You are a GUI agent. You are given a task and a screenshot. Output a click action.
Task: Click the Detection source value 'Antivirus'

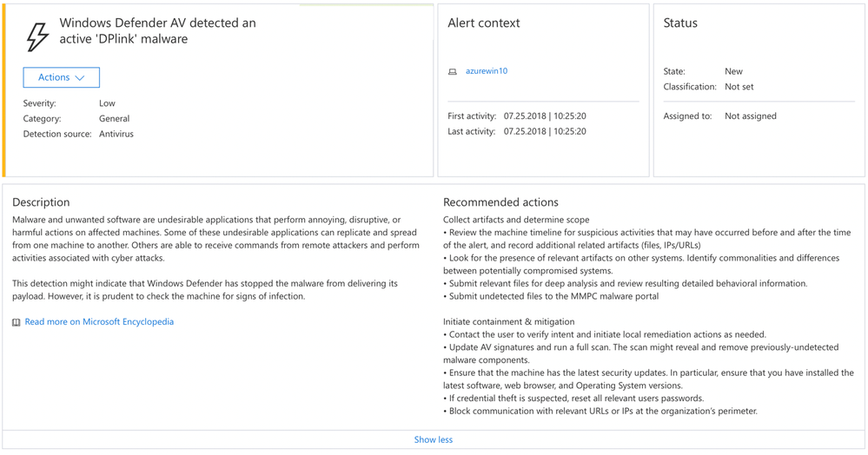[116, 135]
